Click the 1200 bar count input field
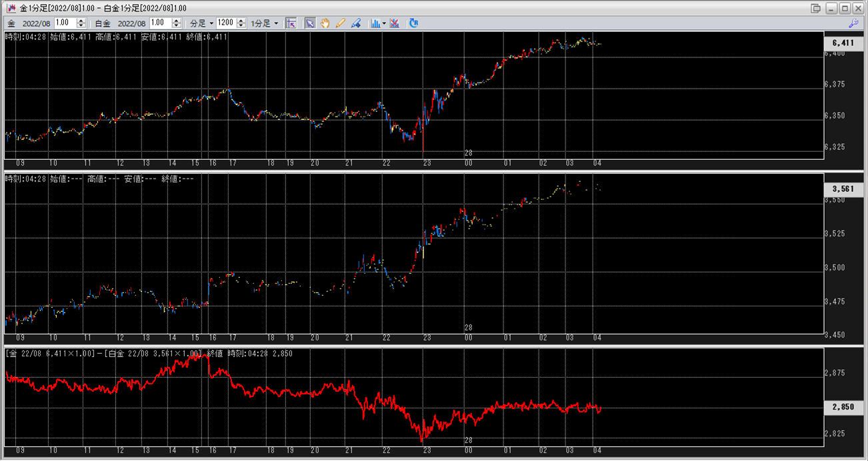Image resolution: width=868 pixels, height=461 pixels. click(x=225, y=23)
